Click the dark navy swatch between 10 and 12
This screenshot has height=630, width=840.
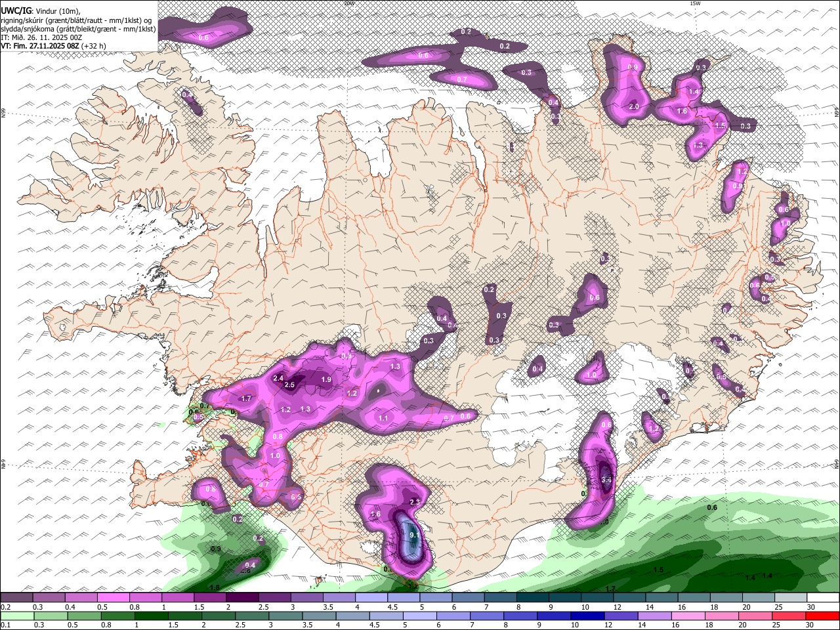coord(588,616)
